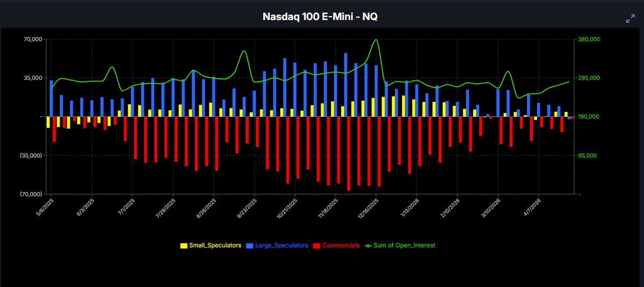
Task: Click the 190,000 right axis label
Action: click(589, 116)
